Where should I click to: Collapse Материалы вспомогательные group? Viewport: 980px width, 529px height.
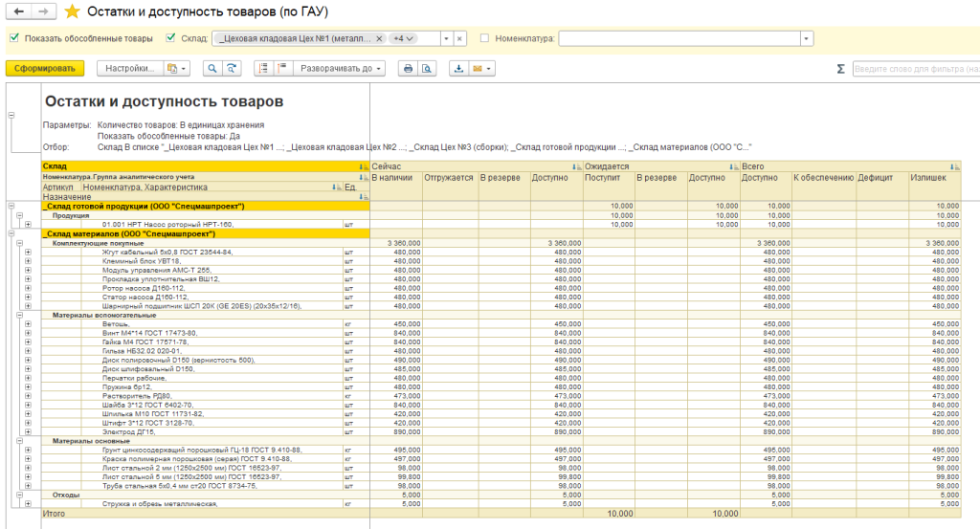coord(19,316)
